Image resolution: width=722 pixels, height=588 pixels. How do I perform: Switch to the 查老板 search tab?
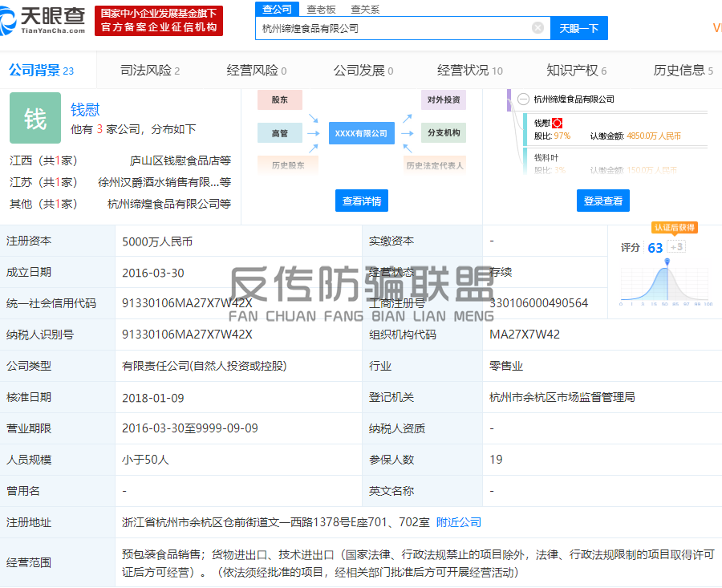pyautogui.click(x=321, y=9)
